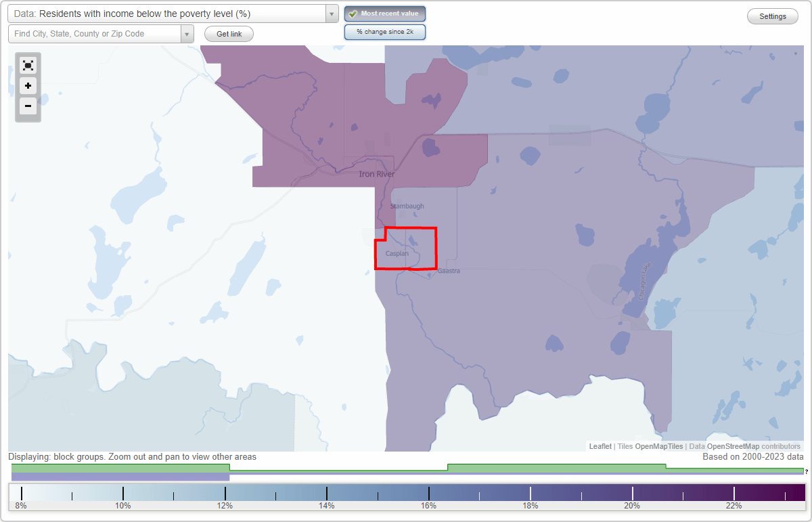Click the zoom out icon on the map

click(28, 106)
